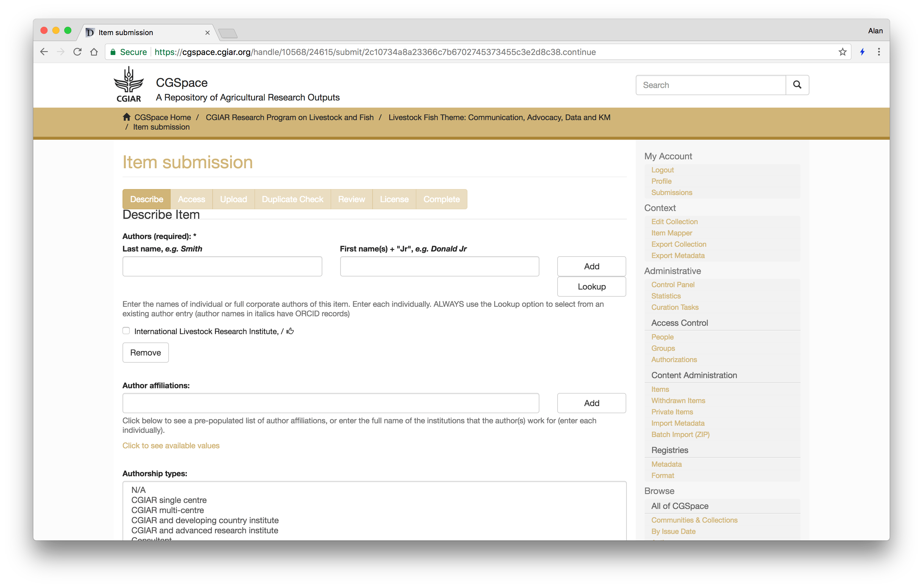Open People under Access Control
This screenshot has height=588, width=923.
[662, 337]
